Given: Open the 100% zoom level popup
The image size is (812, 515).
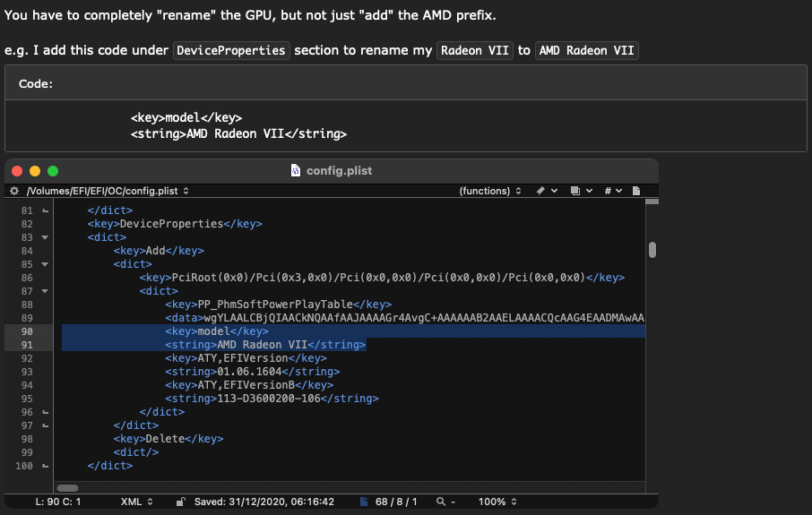Looking at the screenshot, I should click(497, 502).
